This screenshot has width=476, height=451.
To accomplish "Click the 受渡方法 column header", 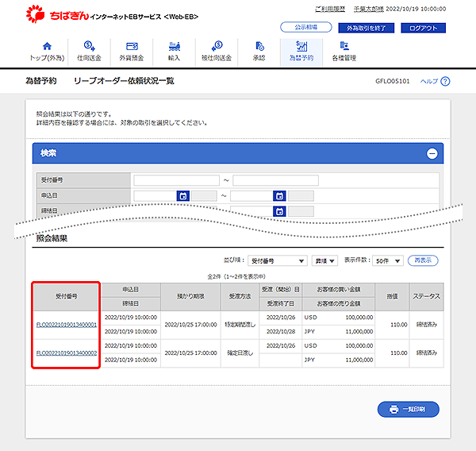I will point(240,297).
